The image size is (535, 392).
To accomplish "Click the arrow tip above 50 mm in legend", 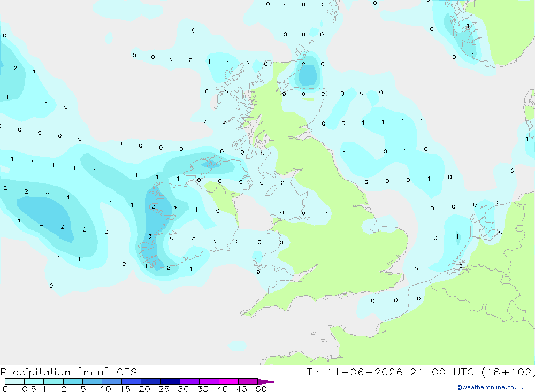I will click(267, 381).
